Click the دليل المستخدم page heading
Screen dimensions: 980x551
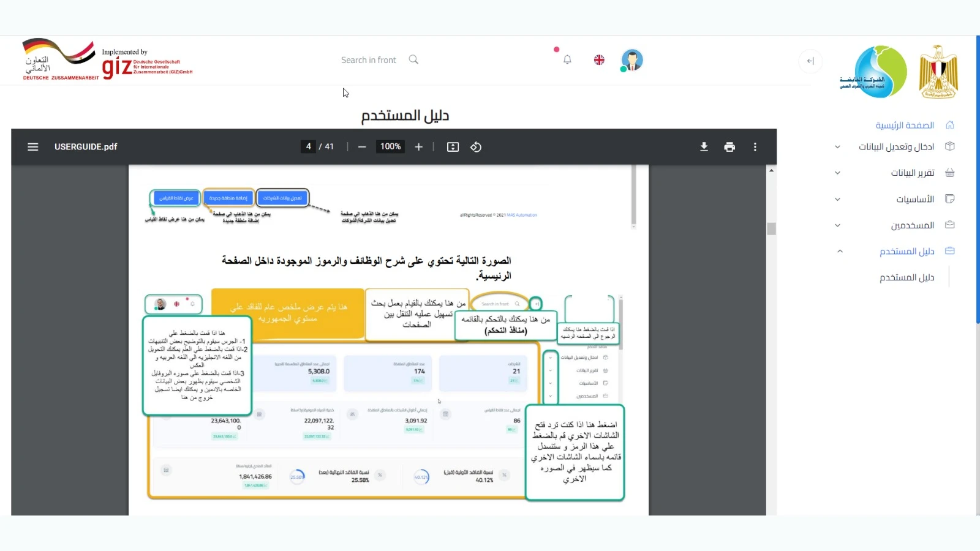405,116
